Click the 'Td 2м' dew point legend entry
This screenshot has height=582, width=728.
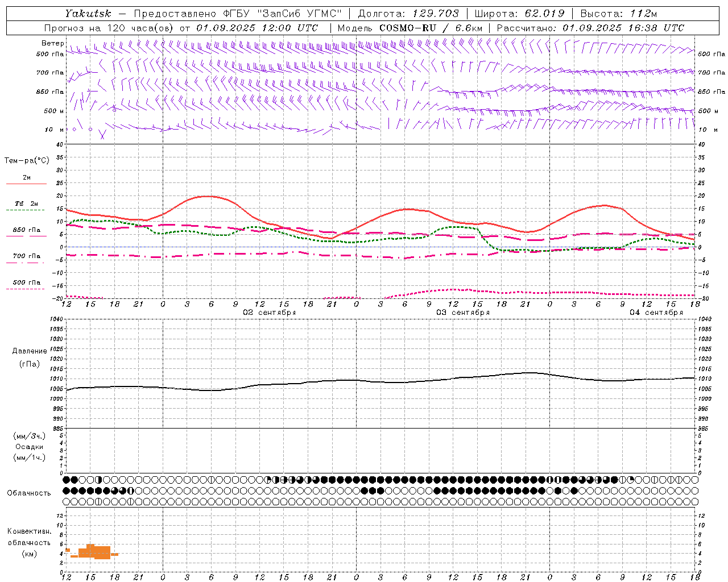[x=27, y=203]
